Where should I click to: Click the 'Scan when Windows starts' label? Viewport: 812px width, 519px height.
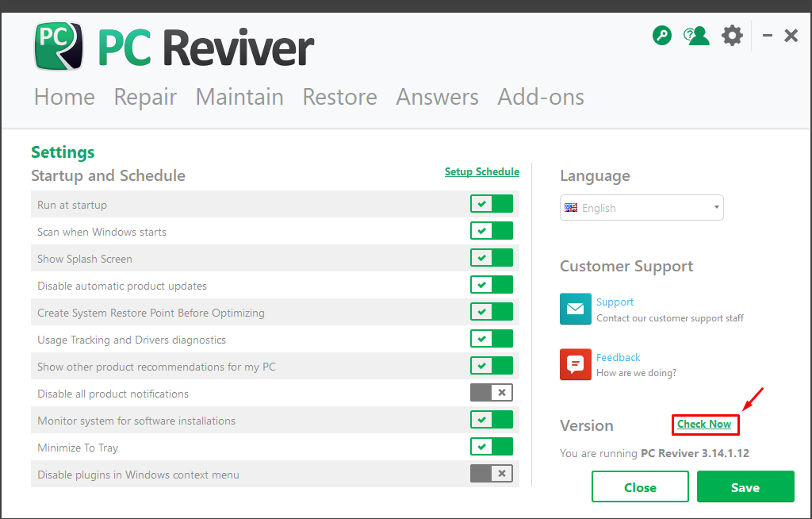point(101,232)
